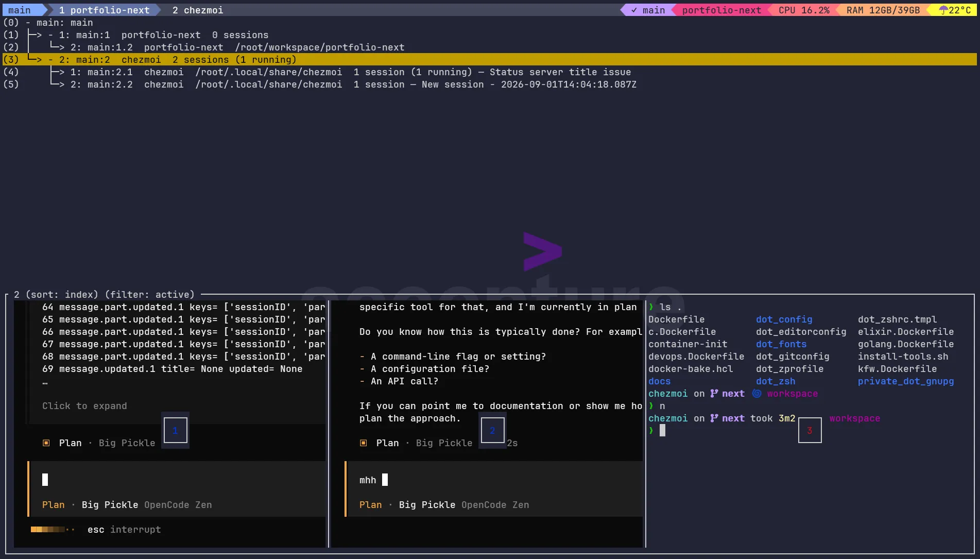980x559 pixels.
Task: Click the portfolio-next status segment on right
Action: point(721,10)
